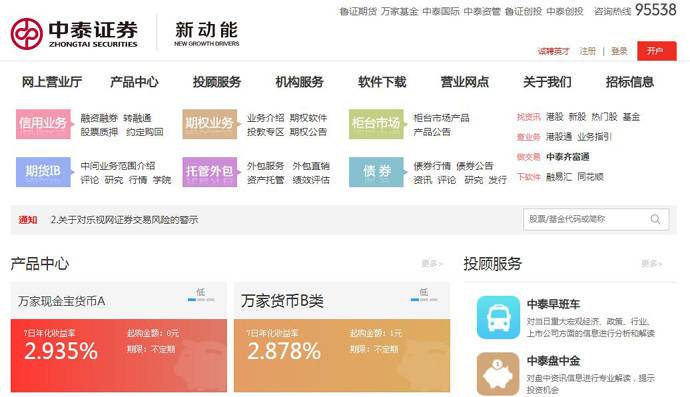Open 期权软件 link

[x=308, y=118]
